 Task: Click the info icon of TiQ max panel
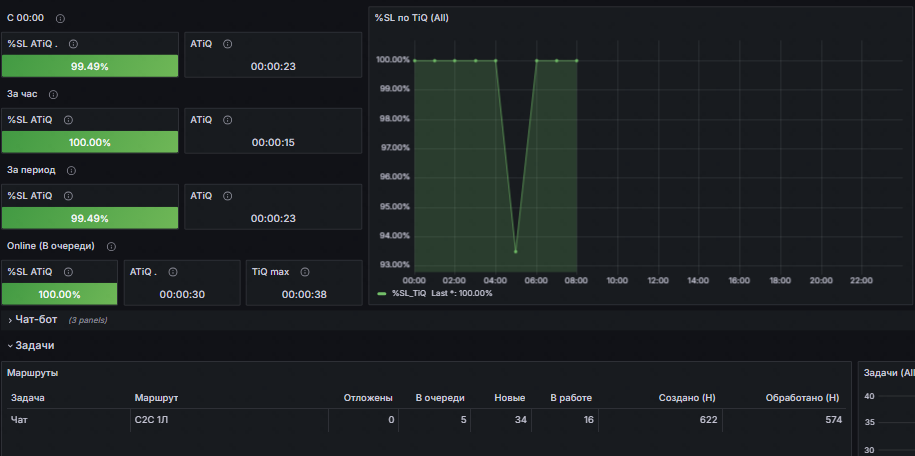[305, 272]
